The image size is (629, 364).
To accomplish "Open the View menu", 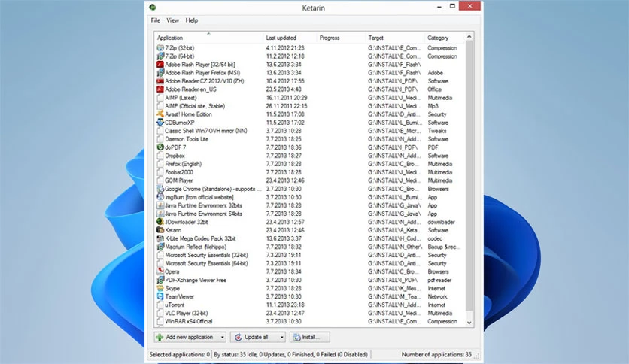I will [172, 20].
